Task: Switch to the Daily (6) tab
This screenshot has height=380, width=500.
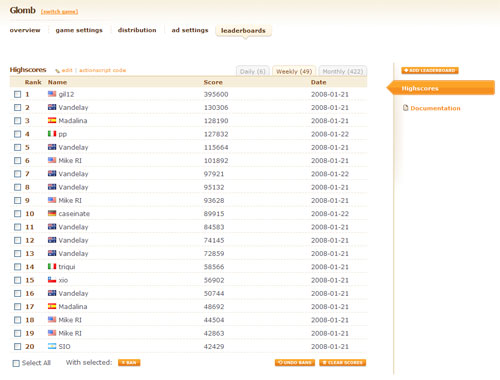Action: [x=252, y=71]
